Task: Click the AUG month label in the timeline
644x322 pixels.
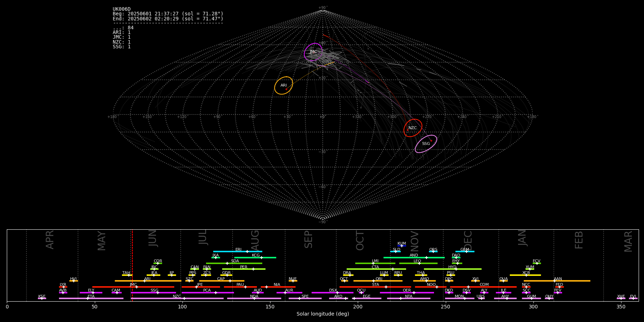Action: pos(255,240)
